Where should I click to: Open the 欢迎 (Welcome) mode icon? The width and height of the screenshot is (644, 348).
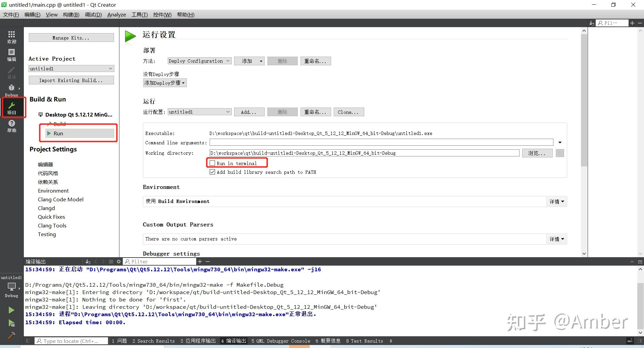tap(11, 37)
